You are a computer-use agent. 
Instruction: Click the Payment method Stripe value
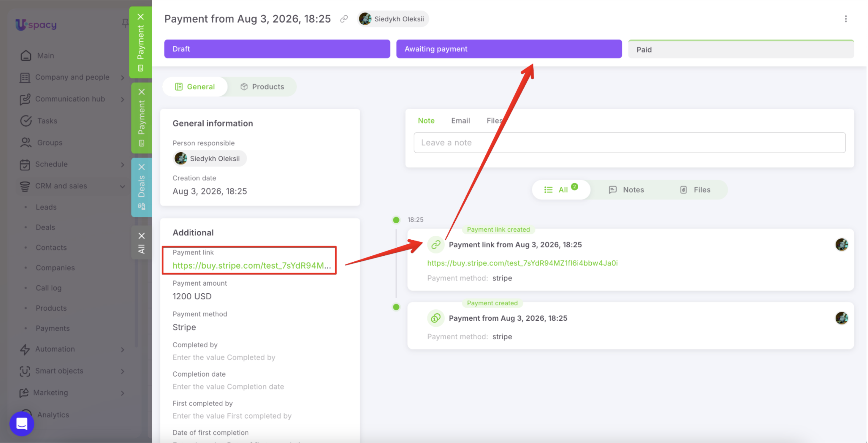[x=184, y=327]
